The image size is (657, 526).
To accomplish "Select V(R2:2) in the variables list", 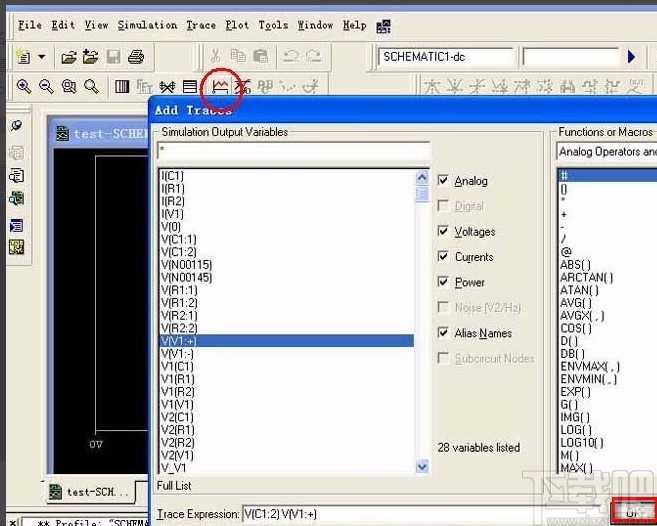I will [180, 328].
